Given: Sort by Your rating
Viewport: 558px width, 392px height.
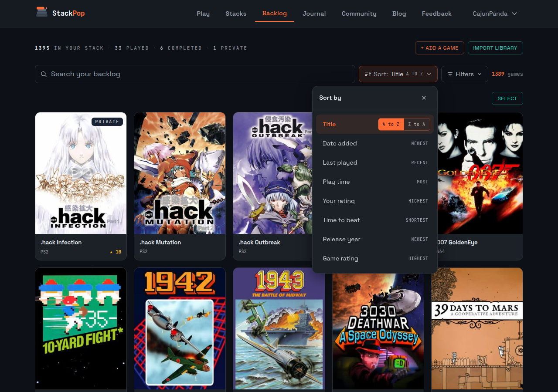Looking at the screenshot, I should tap(375, 201).
